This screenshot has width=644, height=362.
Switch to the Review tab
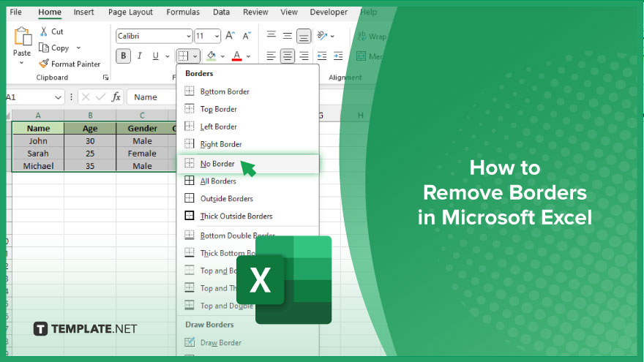tap(255, 12)
